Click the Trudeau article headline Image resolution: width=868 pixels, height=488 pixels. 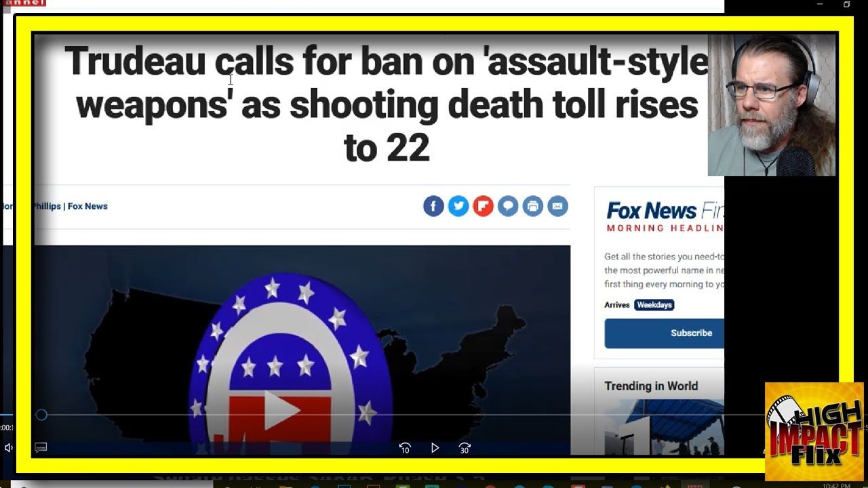click(387, 104)
